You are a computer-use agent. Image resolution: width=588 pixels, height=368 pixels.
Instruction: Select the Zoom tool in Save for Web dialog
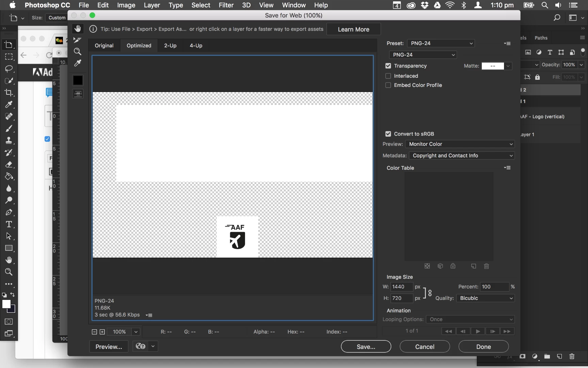pyautogui.click(x=78, y=51)
